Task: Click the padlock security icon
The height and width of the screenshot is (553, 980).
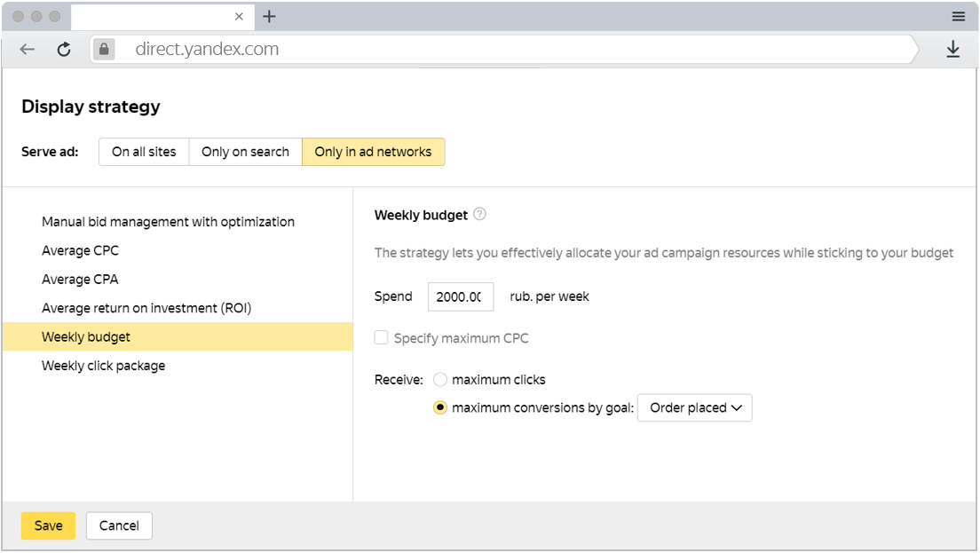Action: 104,50
